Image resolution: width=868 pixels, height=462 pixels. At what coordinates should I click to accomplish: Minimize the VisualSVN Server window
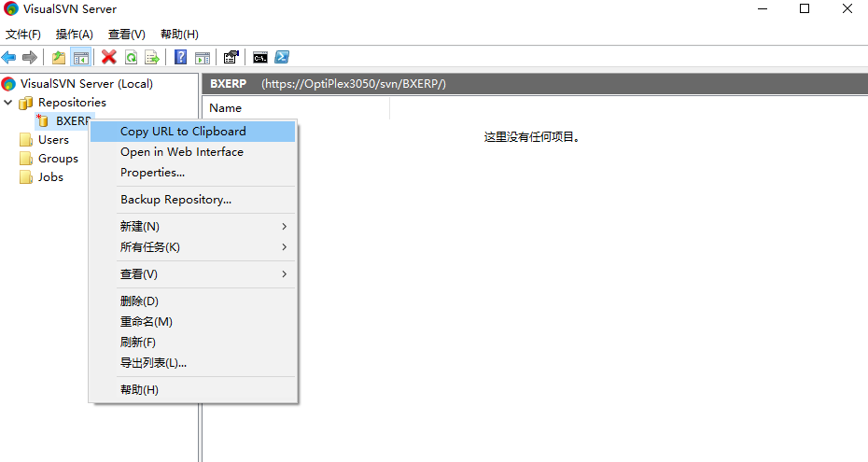(763, 8)
